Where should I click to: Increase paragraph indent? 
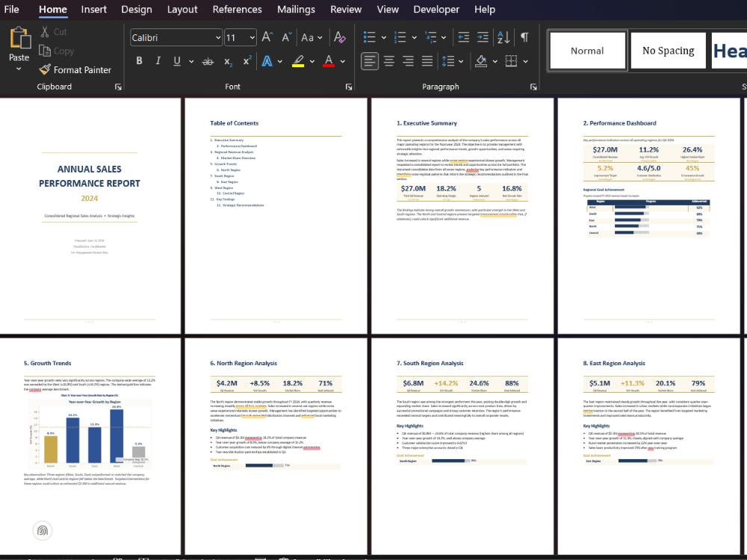coord(483,37)
